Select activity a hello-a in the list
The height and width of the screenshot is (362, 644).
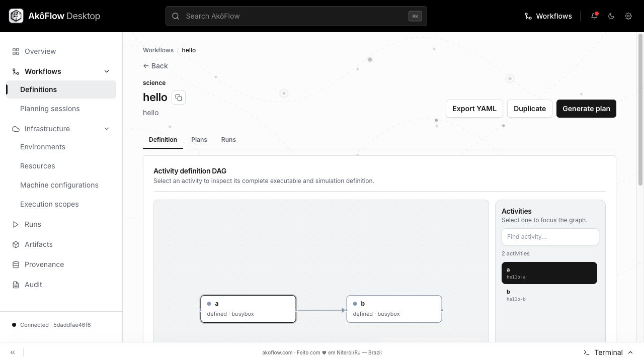click(x=549, y=273)
